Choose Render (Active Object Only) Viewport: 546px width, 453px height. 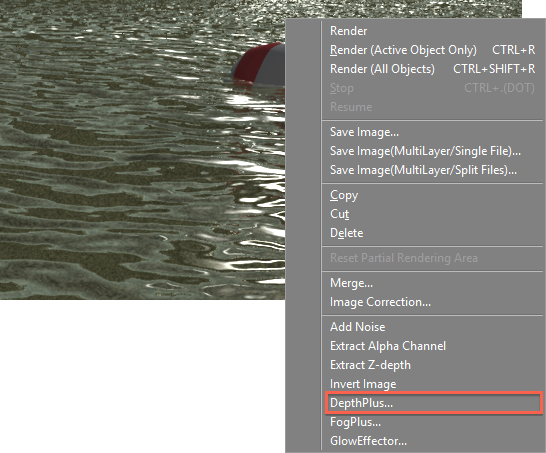click(x=432, y=50)
